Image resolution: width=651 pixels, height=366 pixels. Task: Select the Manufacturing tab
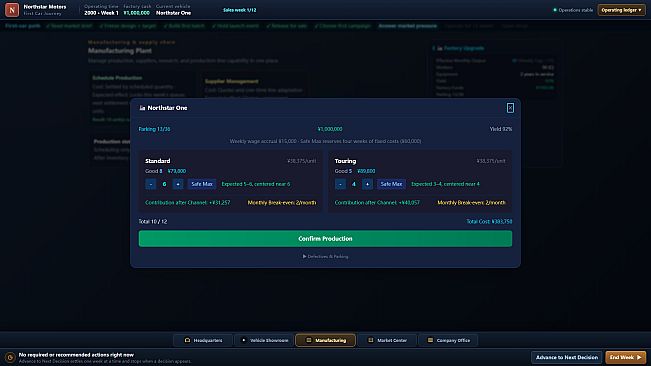[326, 340]
